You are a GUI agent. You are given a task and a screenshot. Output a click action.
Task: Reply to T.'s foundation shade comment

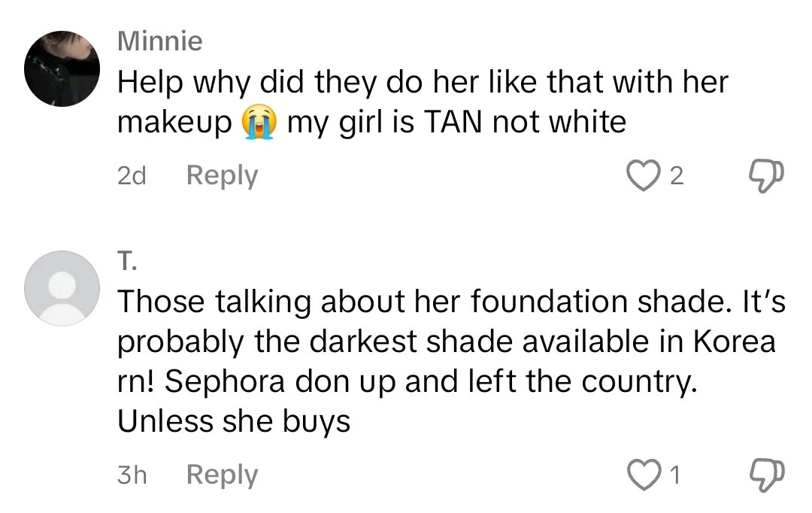point(222,475)
